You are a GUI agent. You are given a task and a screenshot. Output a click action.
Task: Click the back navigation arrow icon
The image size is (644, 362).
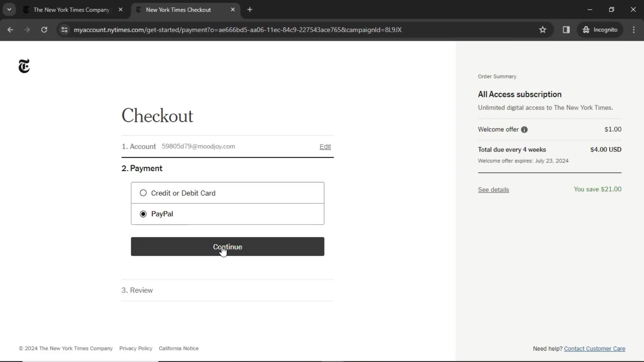[x=10, y=29]
